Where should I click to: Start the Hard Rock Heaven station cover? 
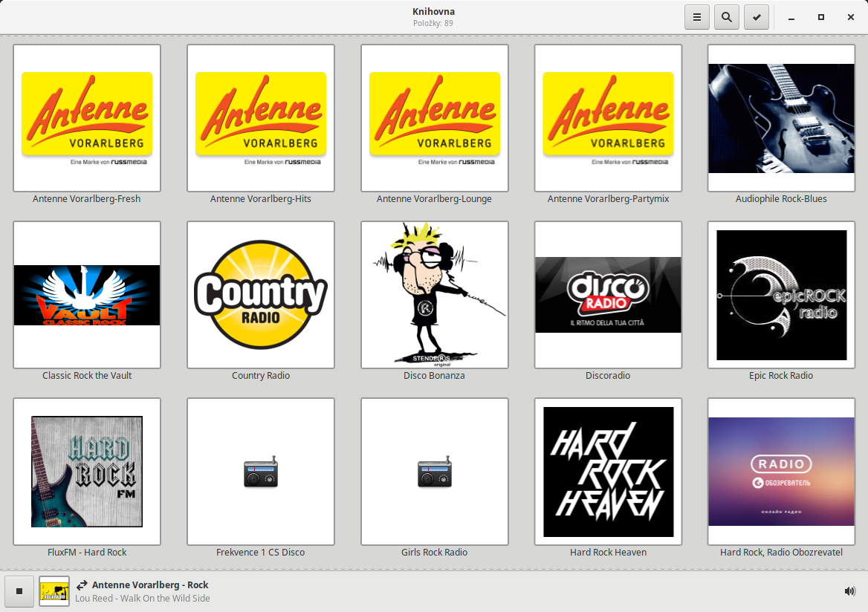point(608,472)
